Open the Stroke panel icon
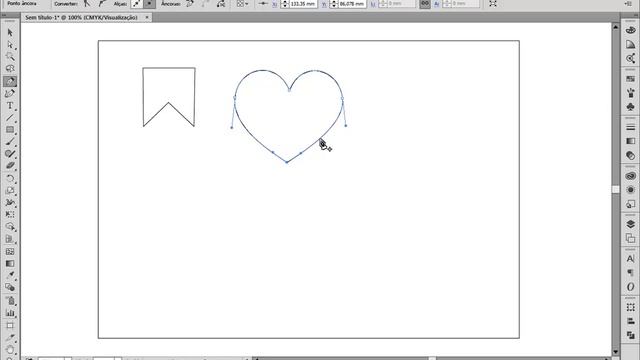 coord(631,127)
